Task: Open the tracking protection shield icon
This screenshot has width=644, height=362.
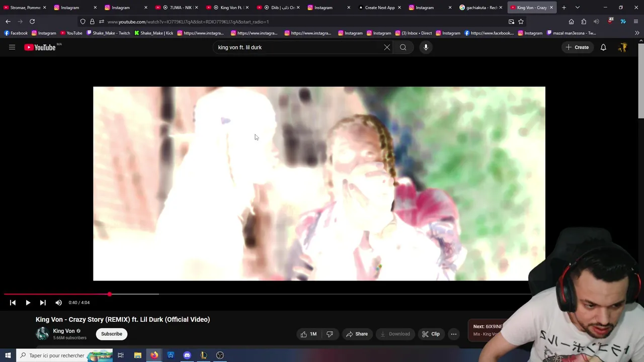Action: (83, 22)
